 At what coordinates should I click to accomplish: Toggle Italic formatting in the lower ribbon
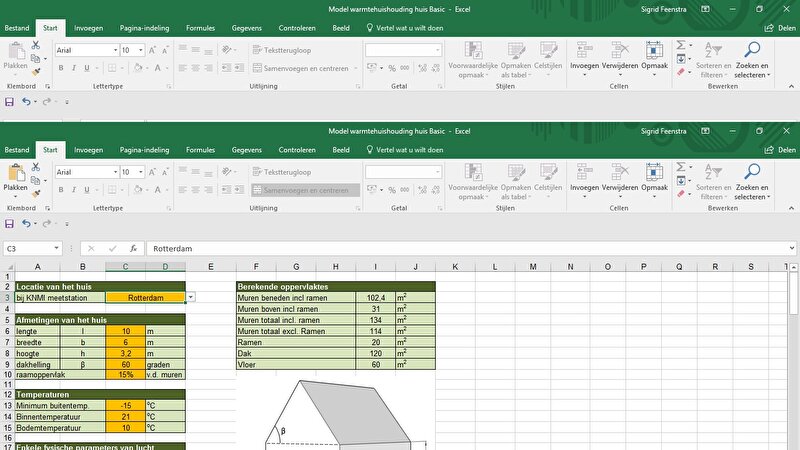tap(74, 190)
